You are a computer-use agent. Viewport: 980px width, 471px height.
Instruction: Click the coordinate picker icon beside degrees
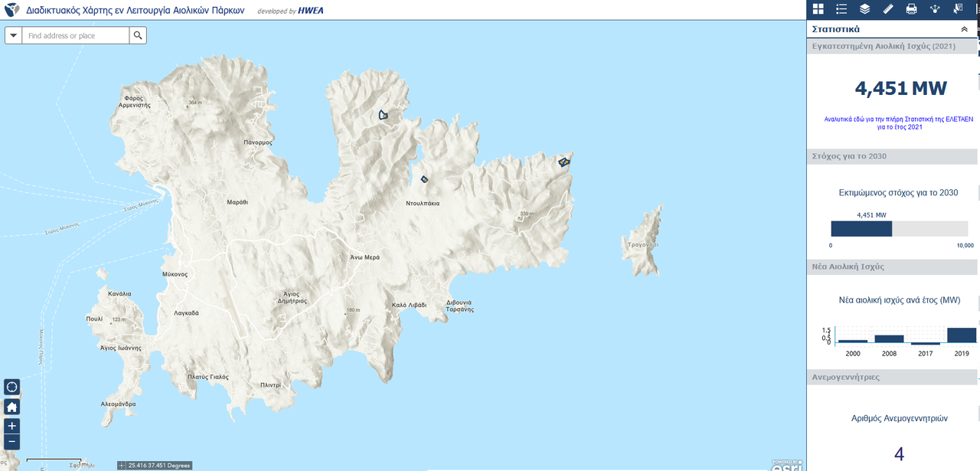click(x=122, y=466)
